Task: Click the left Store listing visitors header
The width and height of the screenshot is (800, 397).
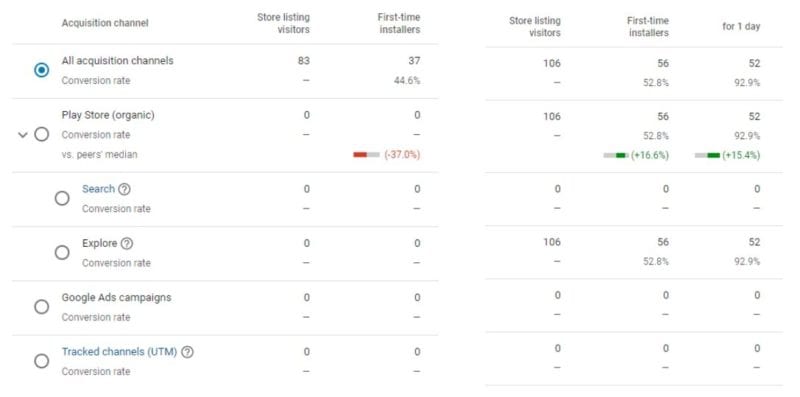Action: click(283, 23)
